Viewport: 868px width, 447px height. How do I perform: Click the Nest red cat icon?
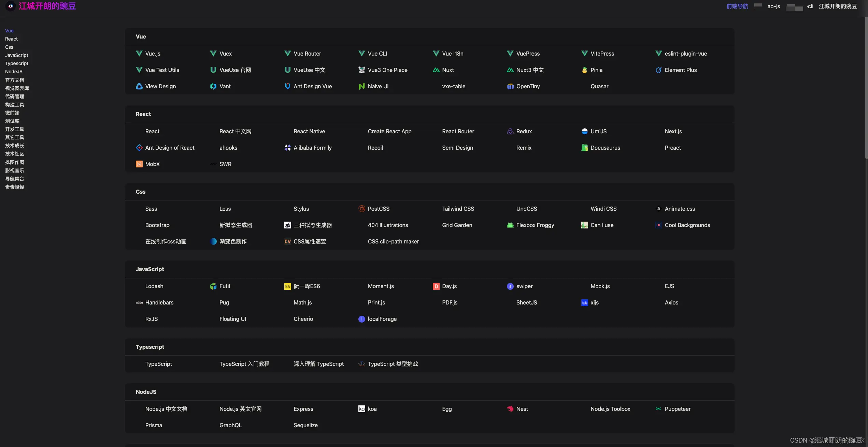(x=510, y=409)
